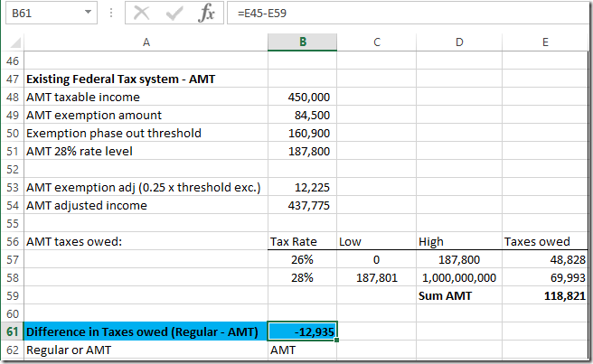Select row 47 header
Image resolution: width=593 pixels, height=364 pixels.
coord(13,79)
